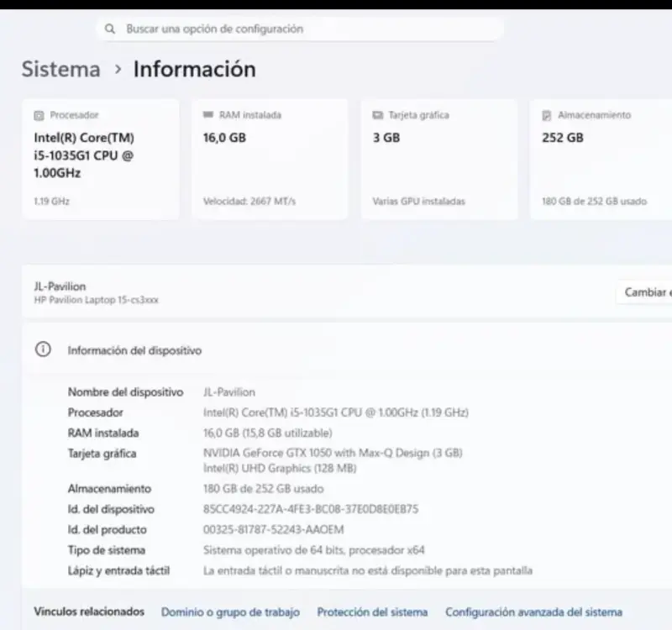Open Dominio o grupo de trabajo link
The width and height of the screenshot is (672, 630).
230,612
